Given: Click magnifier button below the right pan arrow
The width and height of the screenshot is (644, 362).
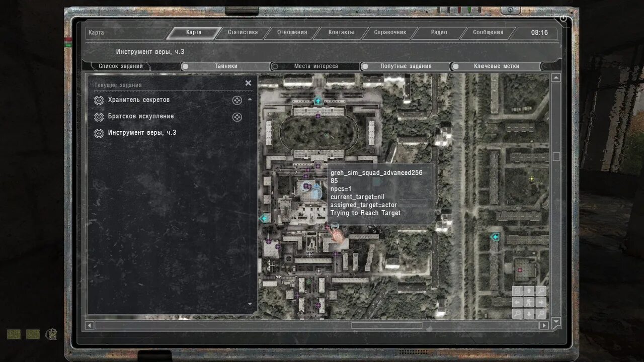Looking at the screenshot, I should (x=541, y=314).
